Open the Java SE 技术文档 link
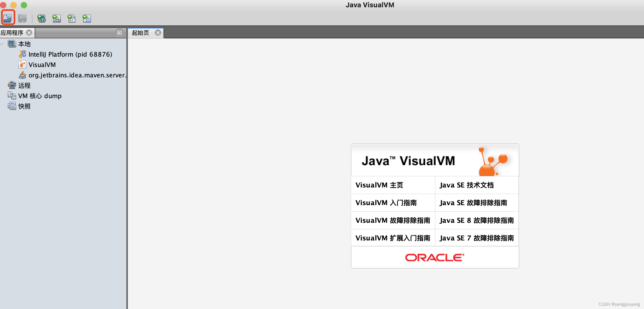 [467, 185]
